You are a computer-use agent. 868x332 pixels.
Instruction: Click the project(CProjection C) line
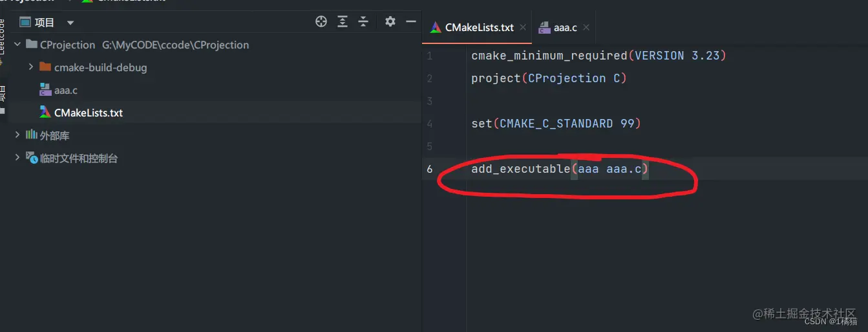pos(549,78)
